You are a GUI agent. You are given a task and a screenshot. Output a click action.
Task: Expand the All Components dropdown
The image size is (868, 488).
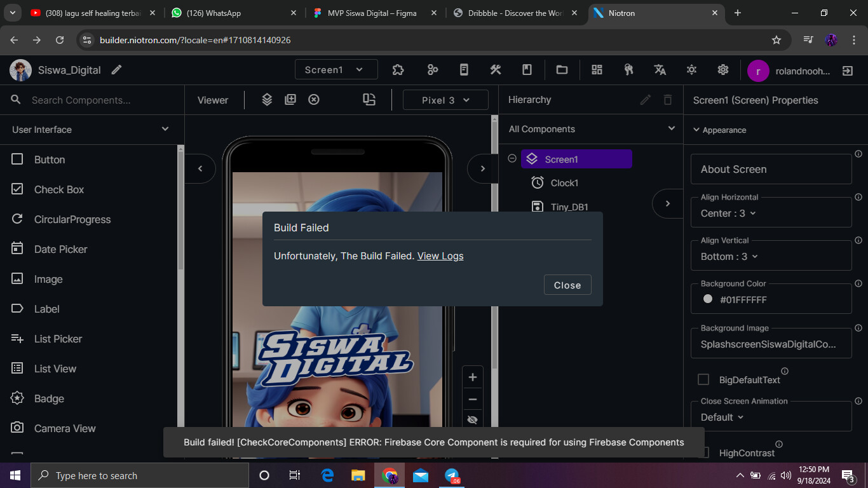(591, 129)
